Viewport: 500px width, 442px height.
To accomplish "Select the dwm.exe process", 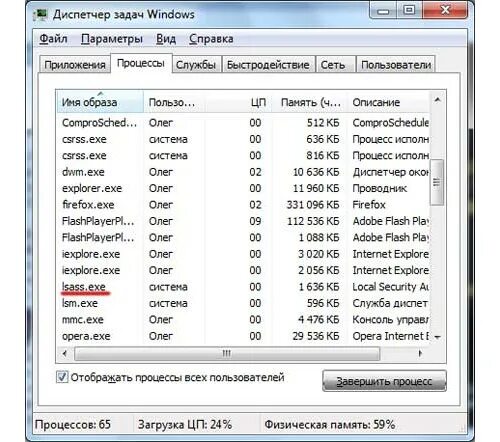I will (243, 172).
